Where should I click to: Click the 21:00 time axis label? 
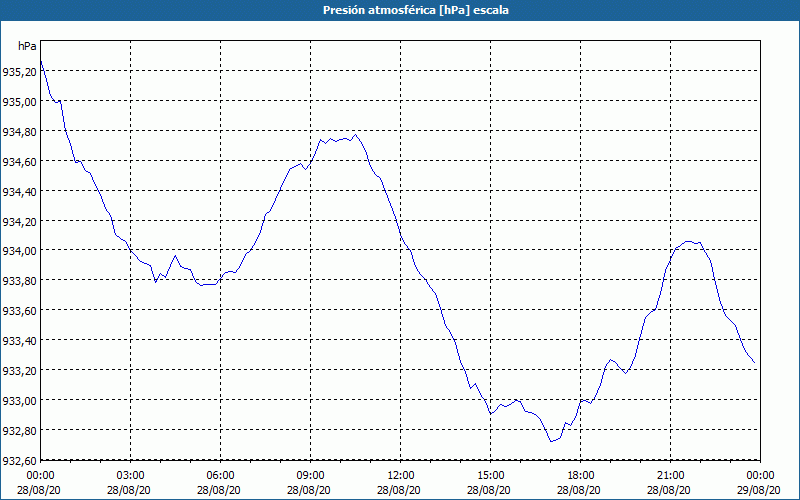670,476
